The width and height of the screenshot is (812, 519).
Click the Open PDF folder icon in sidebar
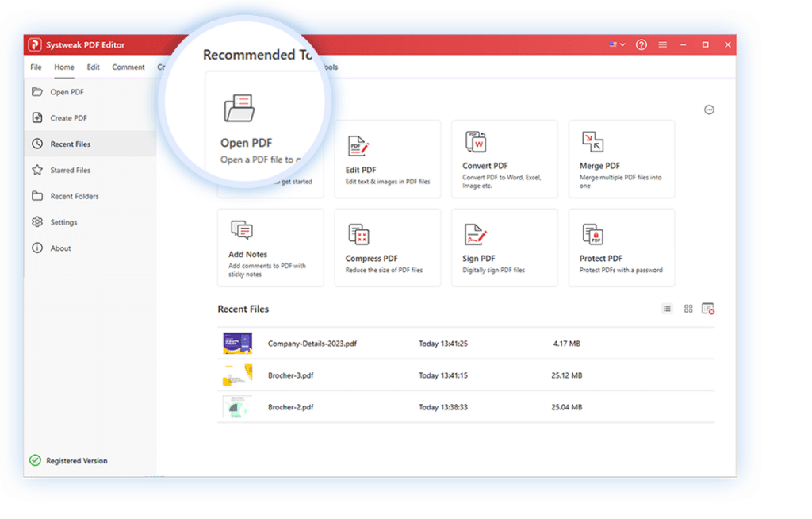37,92
